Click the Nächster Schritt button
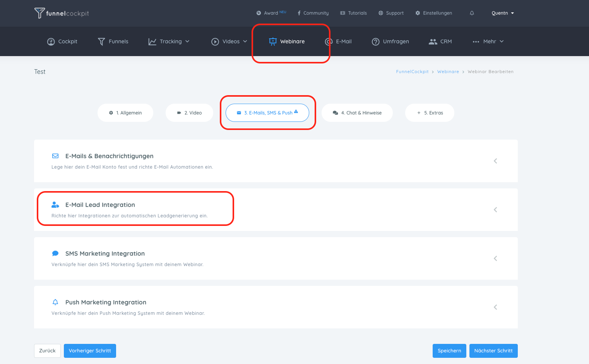The image size is (589, 364). point(493,351)
